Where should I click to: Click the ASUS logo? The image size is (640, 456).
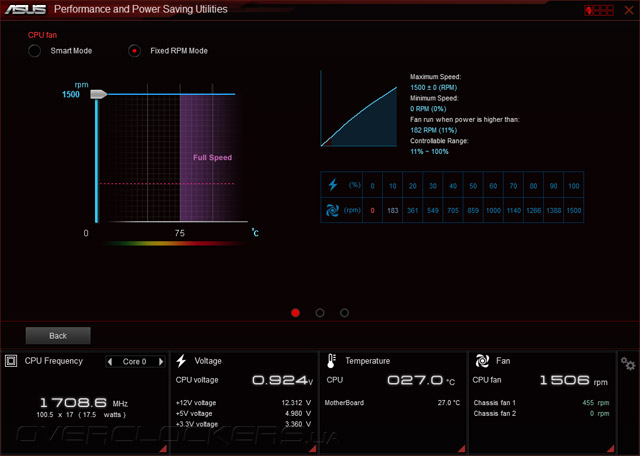(25, 9)
